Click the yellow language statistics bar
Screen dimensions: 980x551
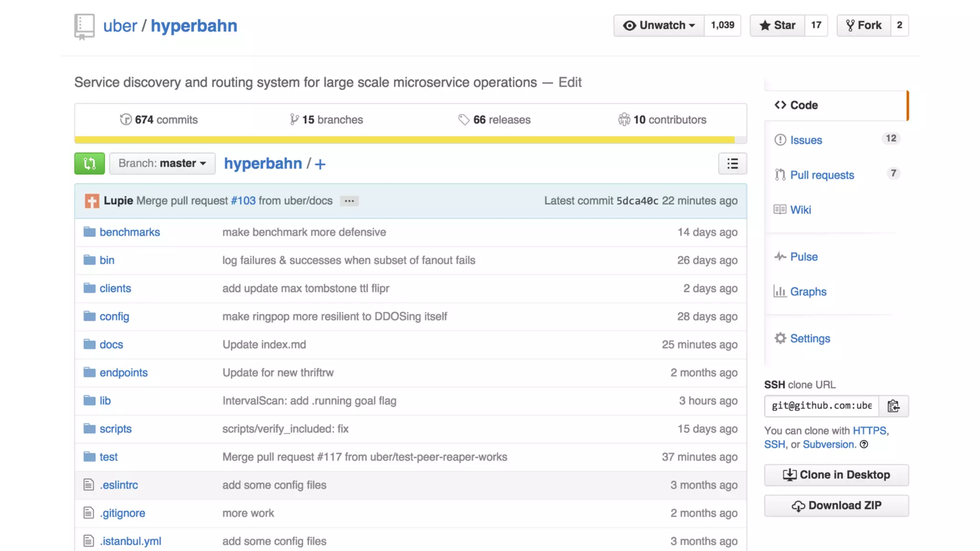click(404, 140)
